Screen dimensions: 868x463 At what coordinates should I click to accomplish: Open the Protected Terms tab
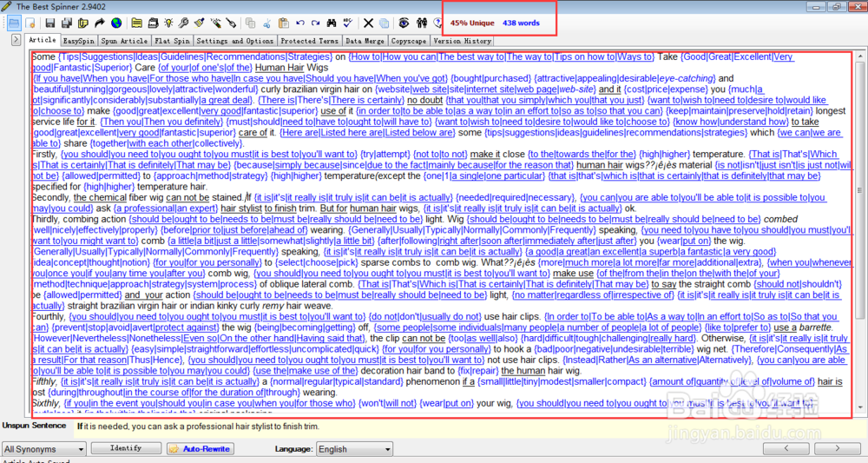pyautogui.click(x=309, y=41)
